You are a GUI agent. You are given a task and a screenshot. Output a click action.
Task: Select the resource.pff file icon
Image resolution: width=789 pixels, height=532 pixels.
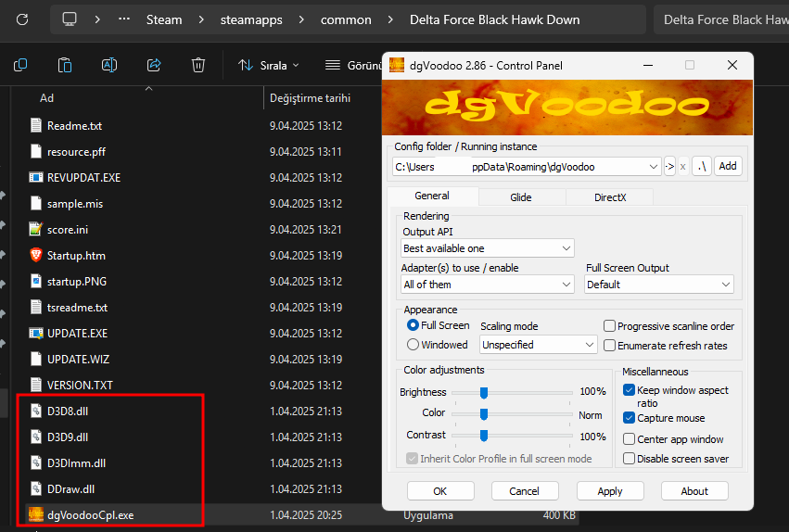point(36,151)
